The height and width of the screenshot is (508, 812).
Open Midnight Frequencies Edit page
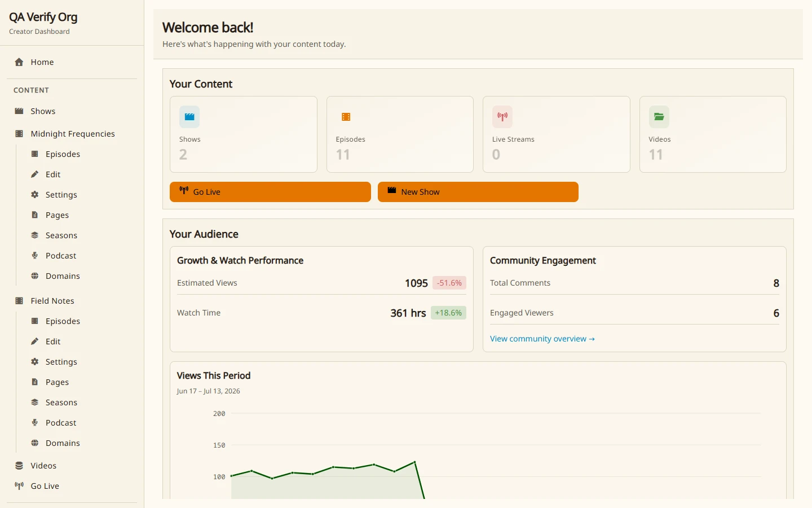[x=79, y=174]
